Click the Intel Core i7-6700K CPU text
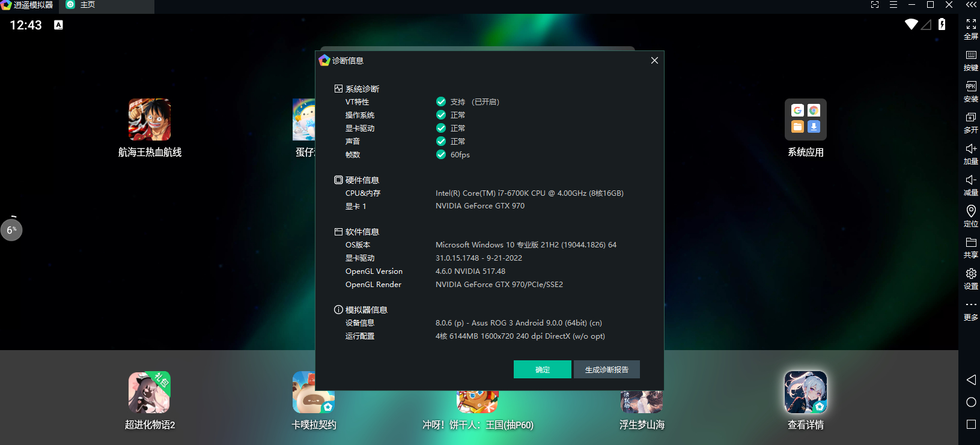Image resolution: width=980 pixels, height=445 pixels. [529, 193]
